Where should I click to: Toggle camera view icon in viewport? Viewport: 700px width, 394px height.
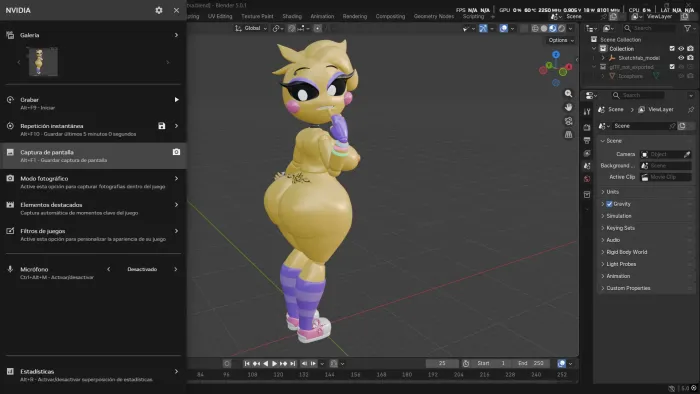[x=568, y=121]
